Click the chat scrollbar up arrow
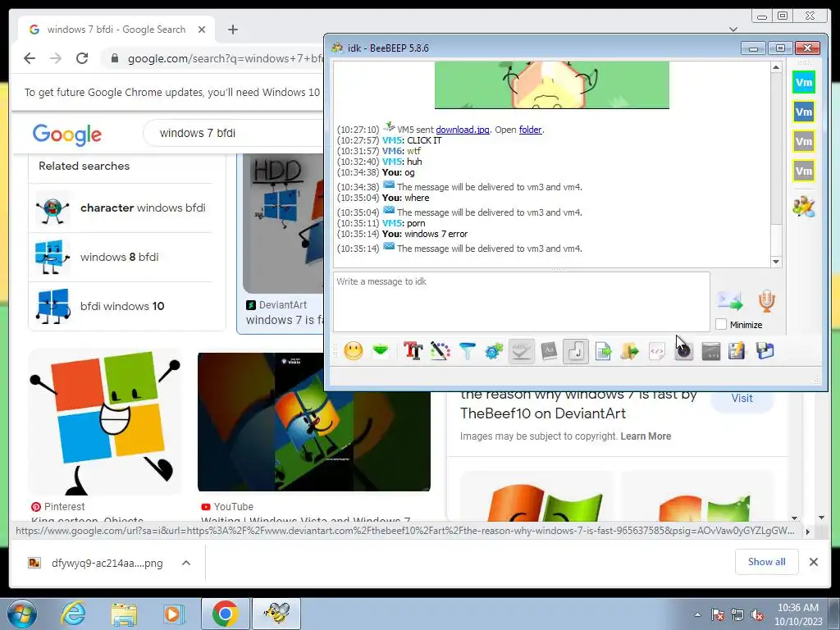The width and height of the screenshot is (840, 630). (776, 67)
